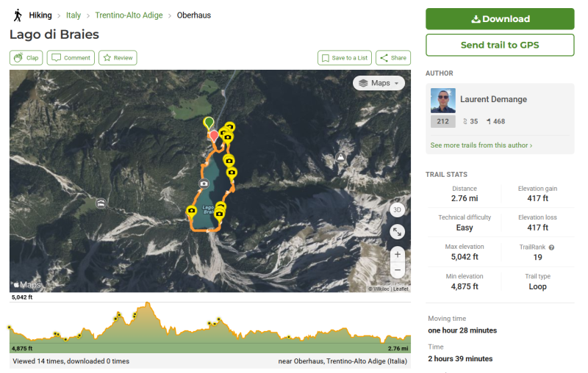See more trails from this author
The image size is (588, 373).
pyautogui.click(x=481, y=145)
